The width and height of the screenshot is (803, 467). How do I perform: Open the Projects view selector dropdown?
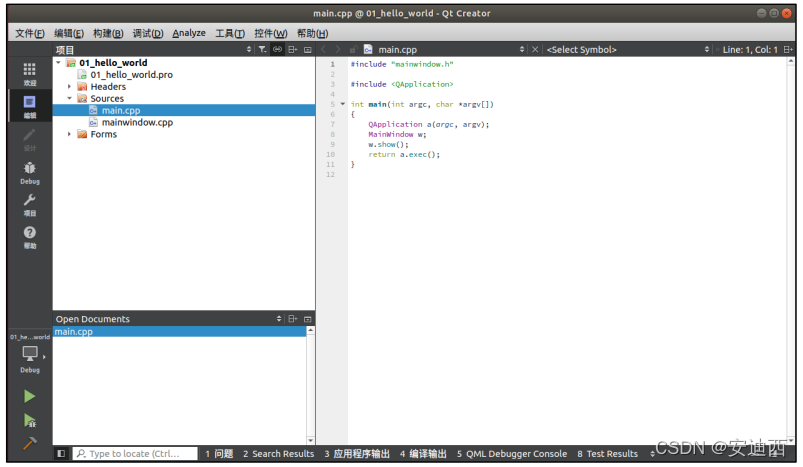tap(249, 49)
